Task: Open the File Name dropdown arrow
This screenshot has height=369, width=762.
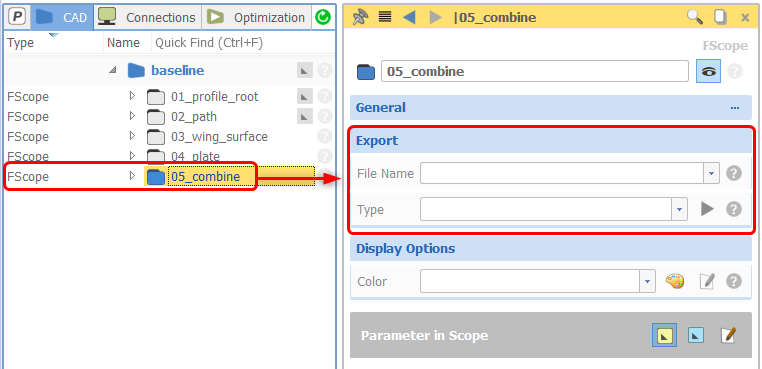Action: (712, 174)
